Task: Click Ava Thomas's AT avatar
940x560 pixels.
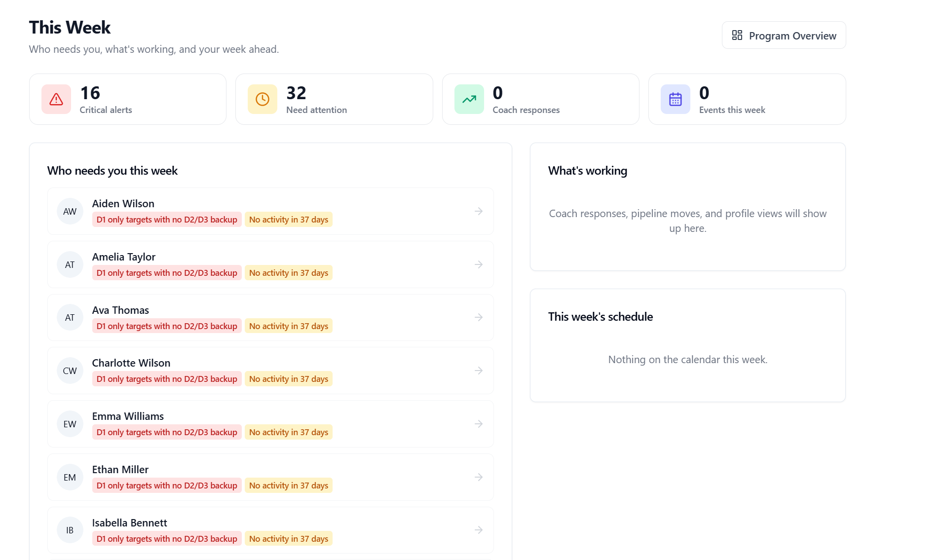Action: point(70,317)
